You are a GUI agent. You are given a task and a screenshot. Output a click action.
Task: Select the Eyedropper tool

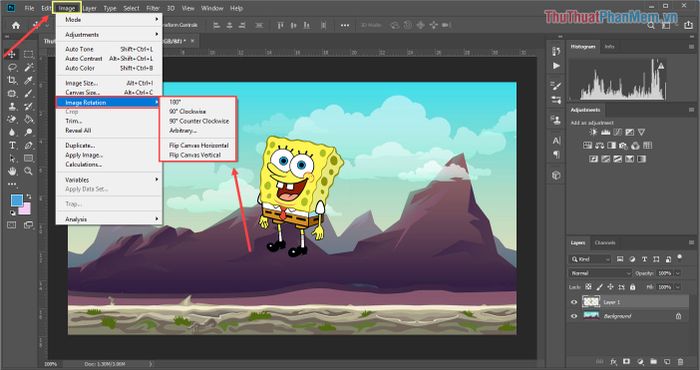point(29,80)
